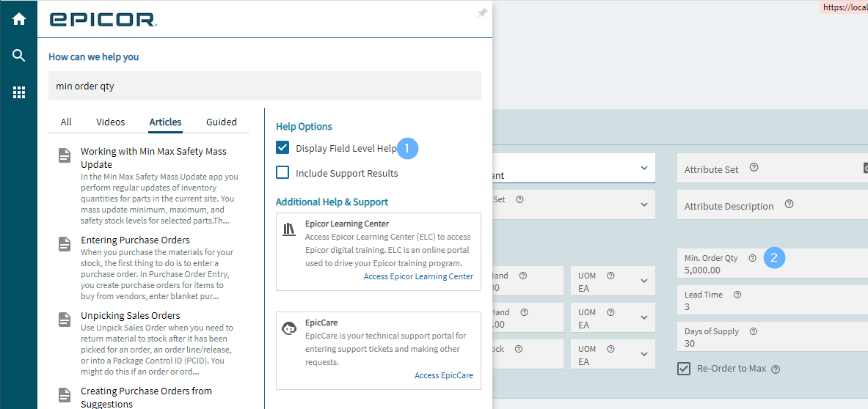This screenshot has width=868, height=409.
Task: Click the EpicCare card title
Action: coord(321,323)
